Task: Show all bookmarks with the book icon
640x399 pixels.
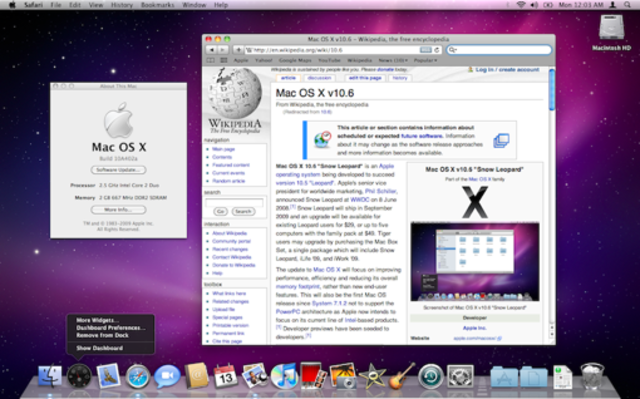Action: [x=211, y=60]
